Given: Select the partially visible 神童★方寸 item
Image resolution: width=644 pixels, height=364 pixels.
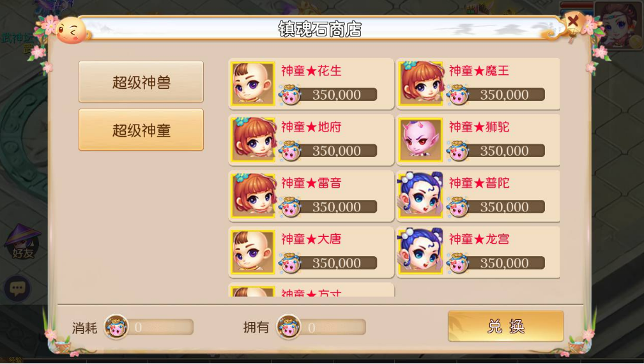Looking at the screenshot, I should (311, 290).
